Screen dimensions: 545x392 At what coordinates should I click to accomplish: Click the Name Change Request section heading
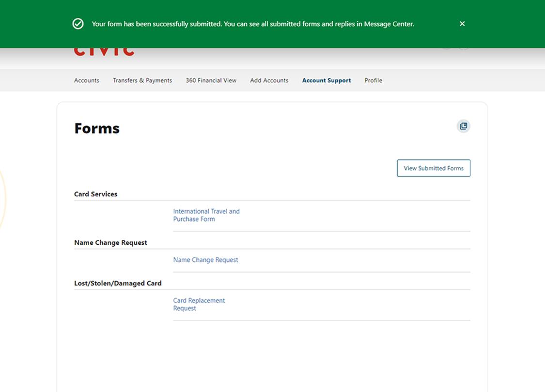(110, 243)
